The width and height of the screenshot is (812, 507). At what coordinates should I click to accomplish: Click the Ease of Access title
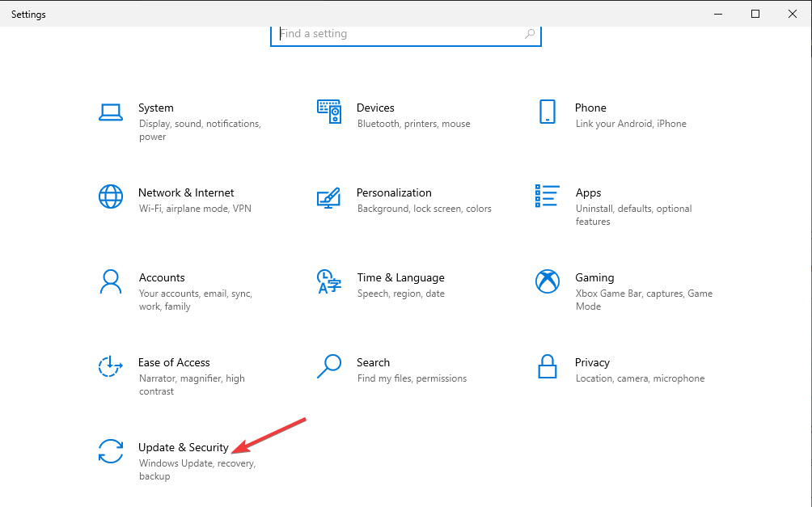(x=174, y=362)
